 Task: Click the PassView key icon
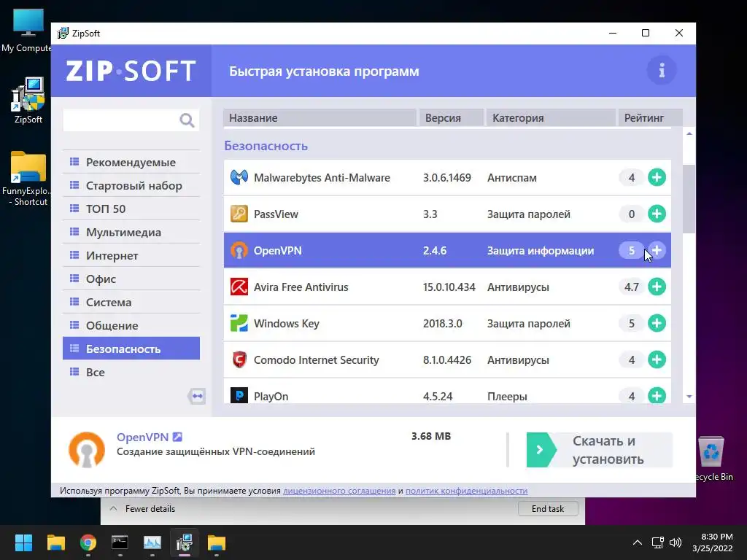pos(239,214)
